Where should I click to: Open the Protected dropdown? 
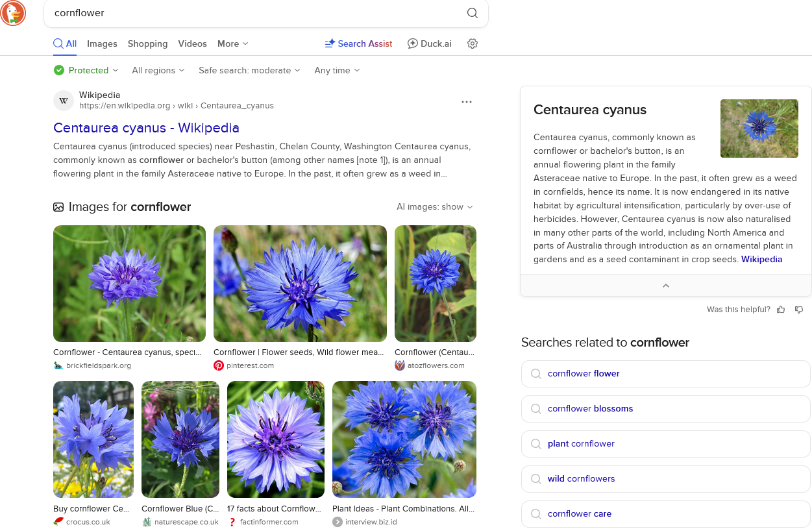(x=87, y=70)
